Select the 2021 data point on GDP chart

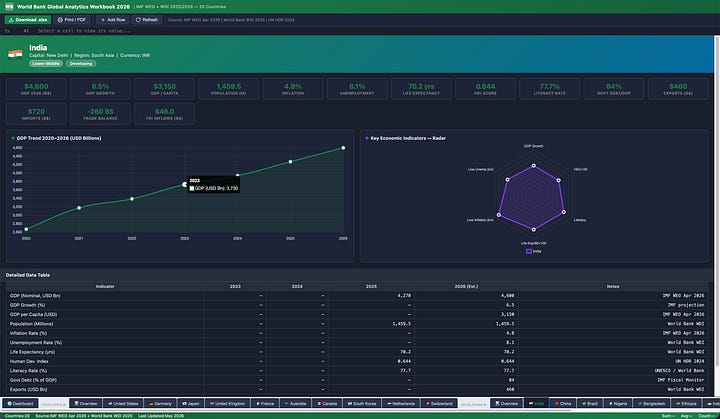[x=79, y=208]
